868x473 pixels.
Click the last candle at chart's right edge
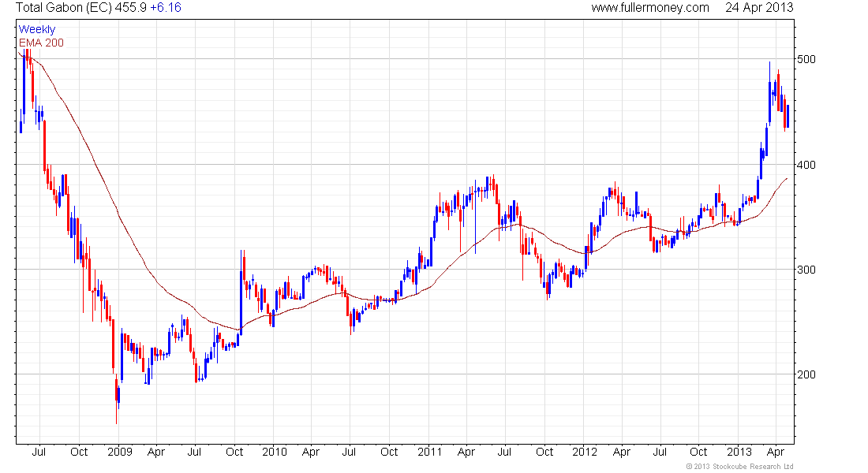pyautogui.click(x=788, y=115)
